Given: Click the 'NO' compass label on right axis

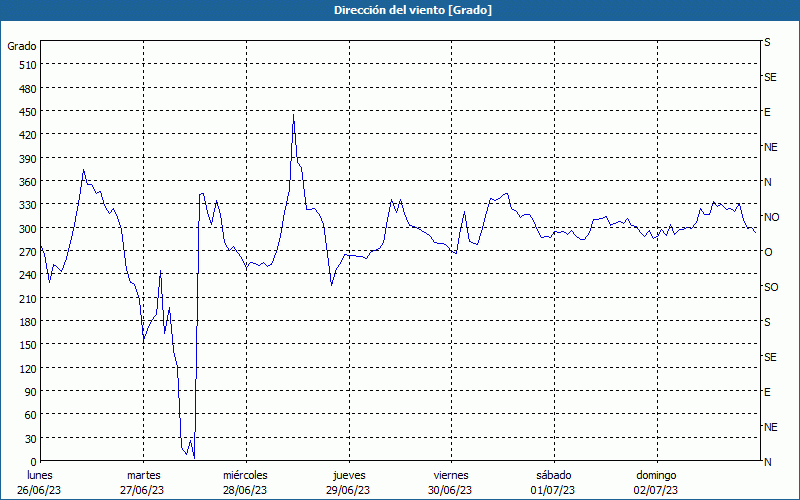Looking at the screenshot, I should click(772, 217).
